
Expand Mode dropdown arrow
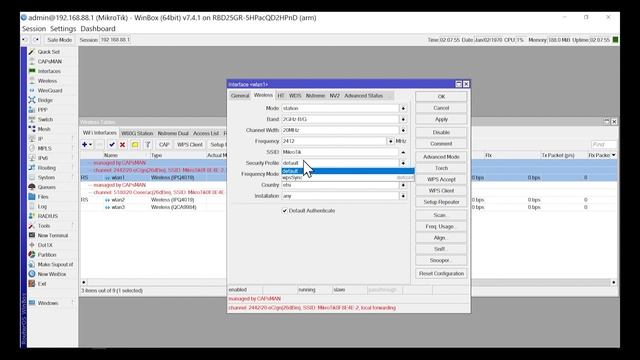pos(403,108)
